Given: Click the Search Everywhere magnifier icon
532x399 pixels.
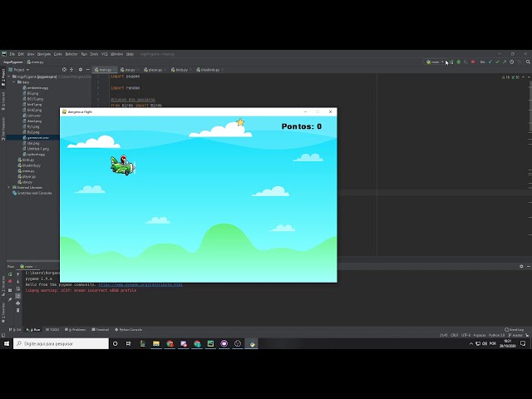Looking at the screenshot, I should coord(529,62).
